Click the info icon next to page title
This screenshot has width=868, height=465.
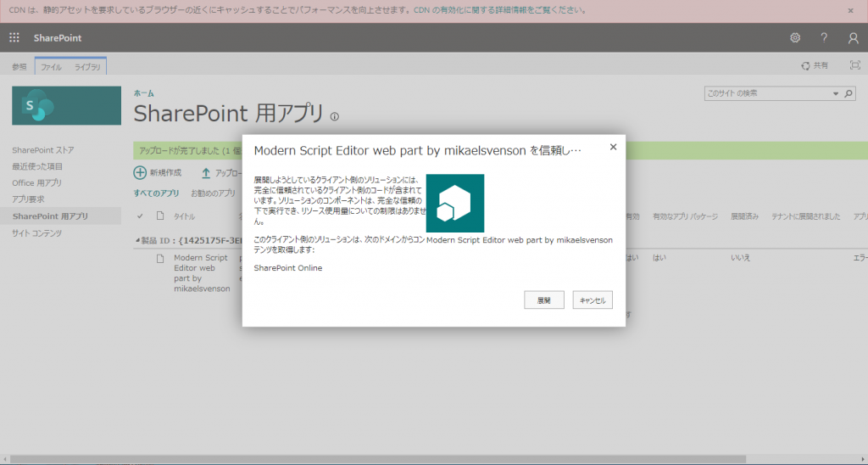(334, 116)
